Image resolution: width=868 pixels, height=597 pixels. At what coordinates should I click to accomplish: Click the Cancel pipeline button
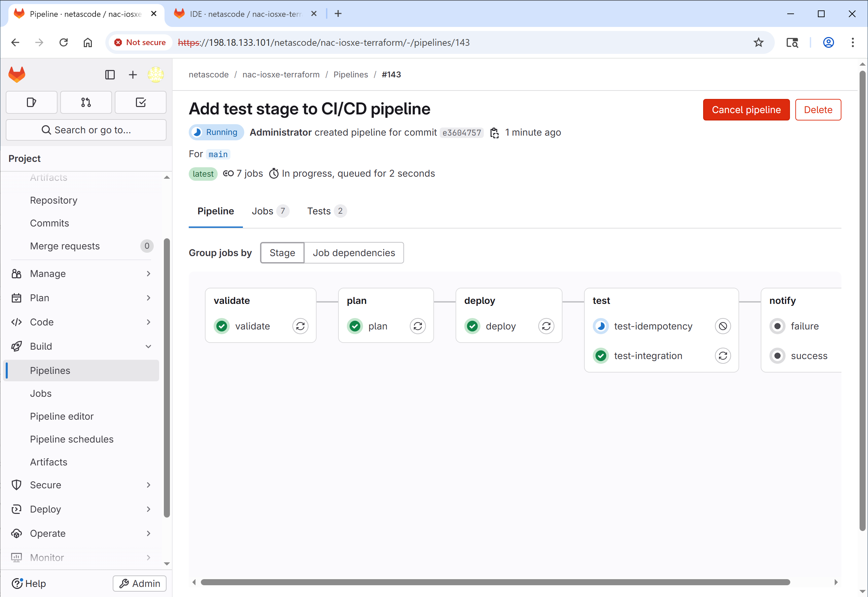[x=746, y=110]
